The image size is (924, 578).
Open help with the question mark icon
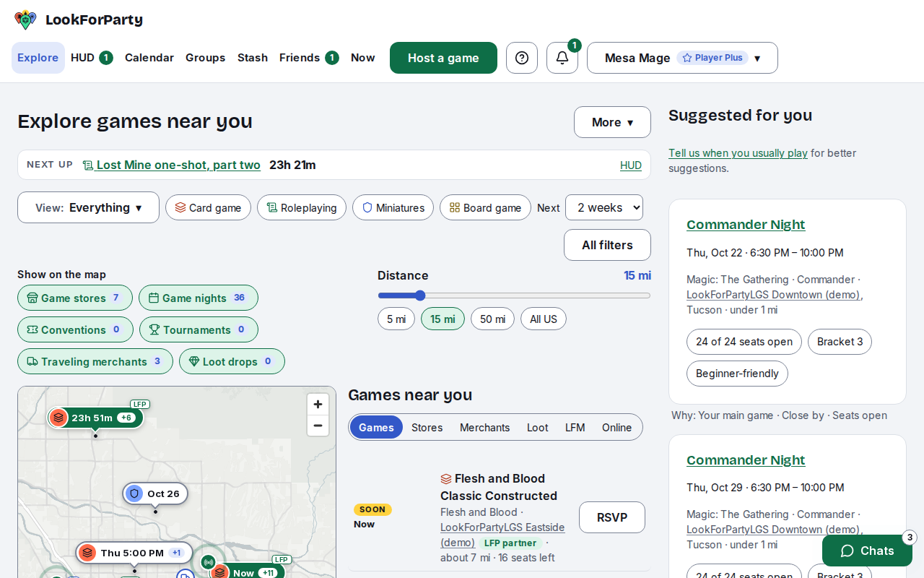click(522, 58)
